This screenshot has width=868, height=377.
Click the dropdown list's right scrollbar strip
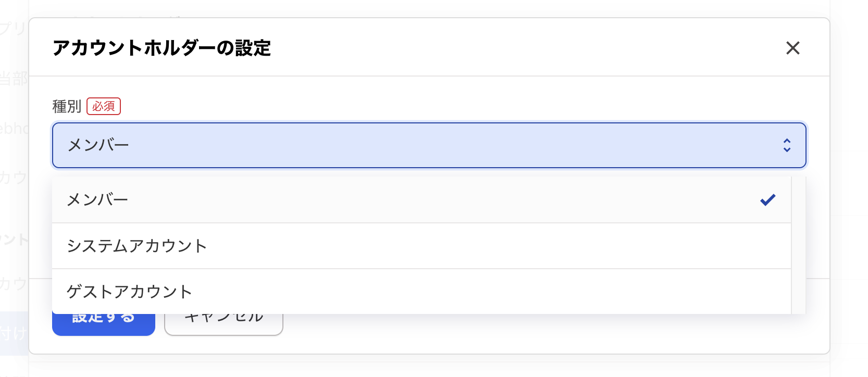click(798, 245)
